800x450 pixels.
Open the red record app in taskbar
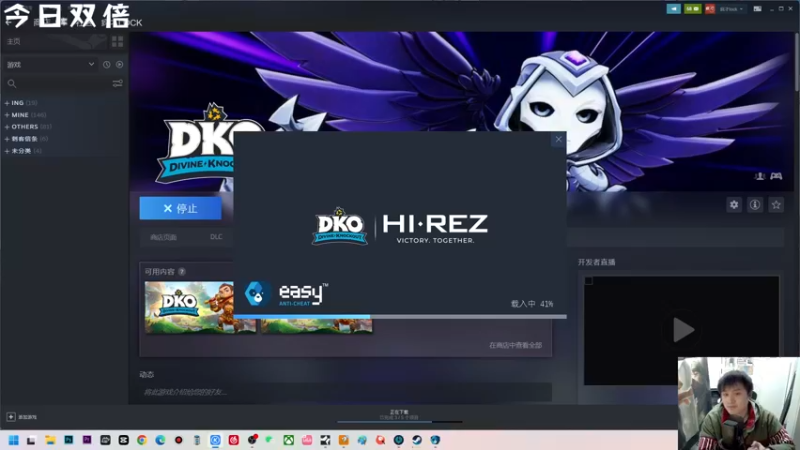click(x=179, y=440)
